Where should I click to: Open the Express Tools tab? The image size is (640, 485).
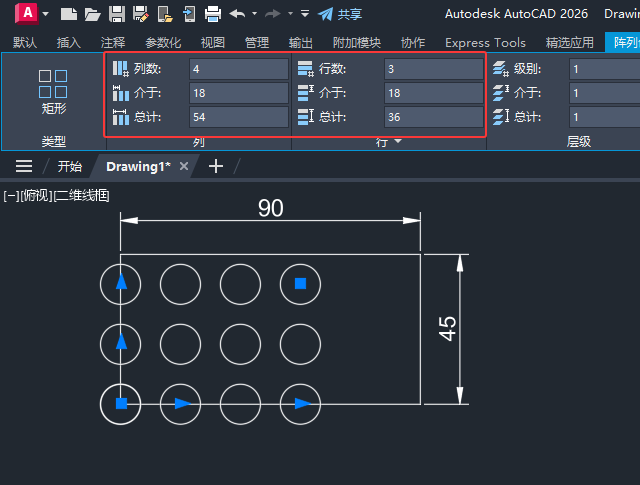click(x=485, y=42)
